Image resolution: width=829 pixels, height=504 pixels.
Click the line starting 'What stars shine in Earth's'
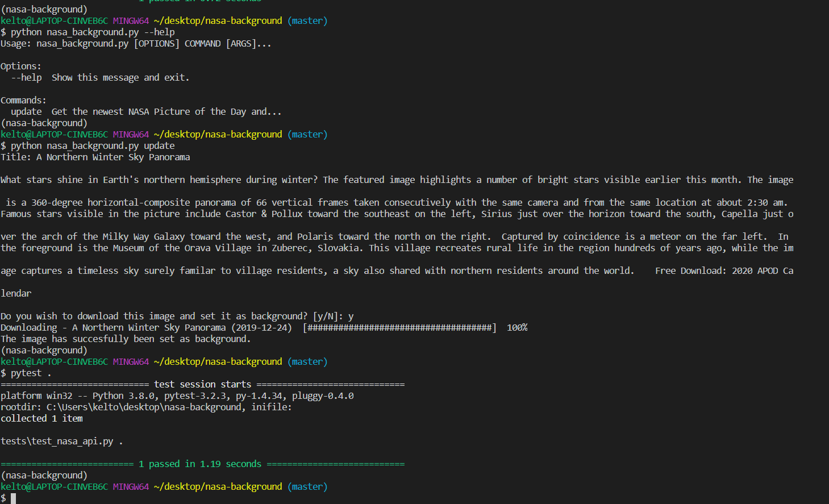pyautogui.click(x=397, y=180)
